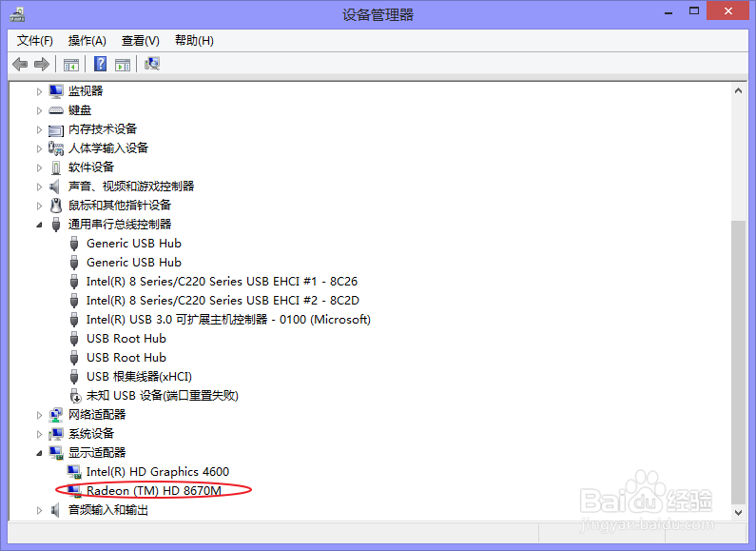Image resolution: width=756 pixels, height=551 pixels.
Task: Select the monitor icon beside 监视器
Action: 56,91
